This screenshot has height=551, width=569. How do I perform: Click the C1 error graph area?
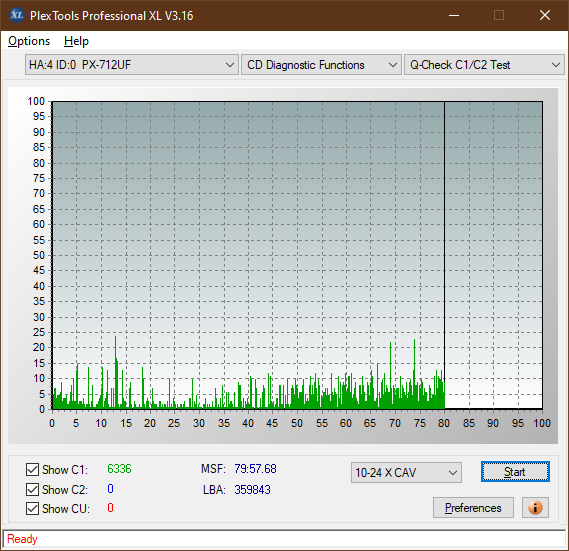point(297,255)
